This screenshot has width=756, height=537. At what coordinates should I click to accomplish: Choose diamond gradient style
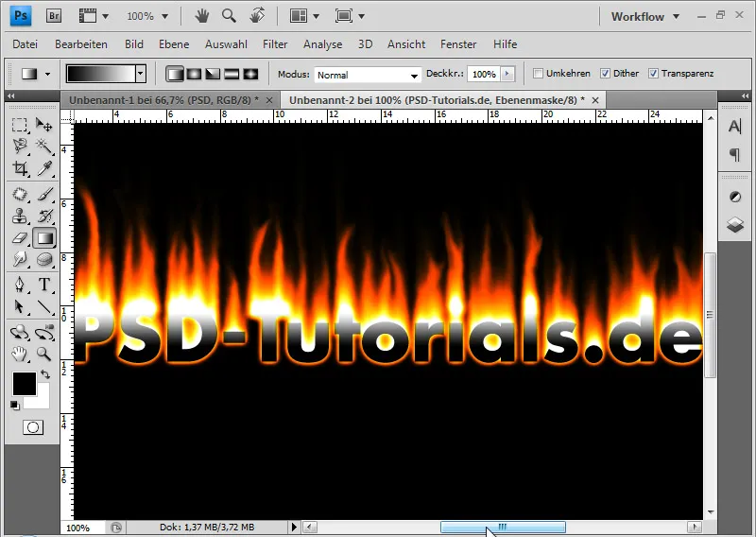coord(250,74)
